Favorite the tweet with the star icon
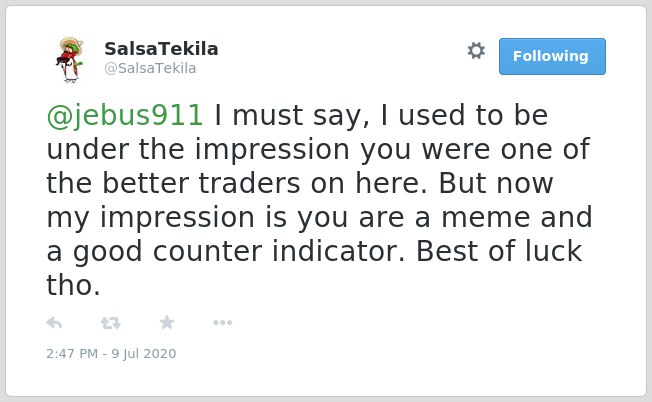The width and height of the screenshot is (652, 402). pyautogui.click(x=167, y=322)
